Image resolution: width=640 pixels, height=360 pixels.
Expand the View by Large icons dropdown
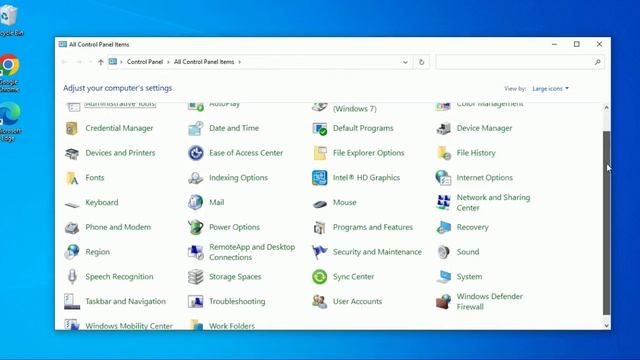(x=550, y=89)
